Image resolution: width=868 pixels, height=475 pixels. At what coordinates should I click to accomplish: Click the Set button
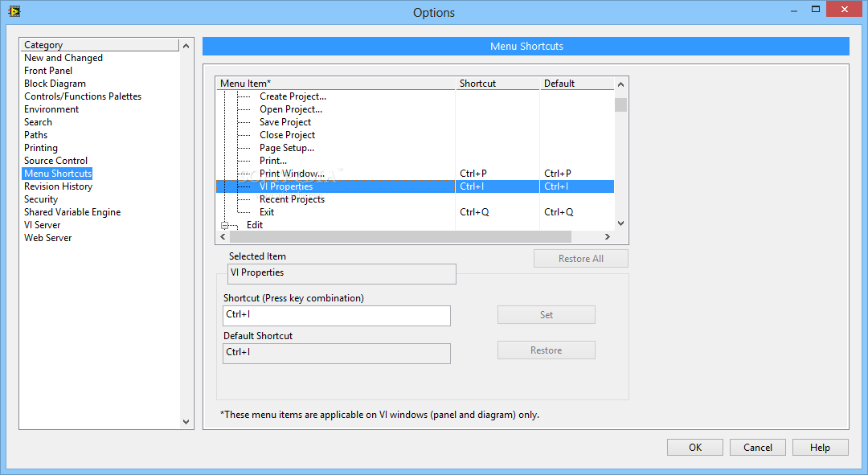coord(547,314)
